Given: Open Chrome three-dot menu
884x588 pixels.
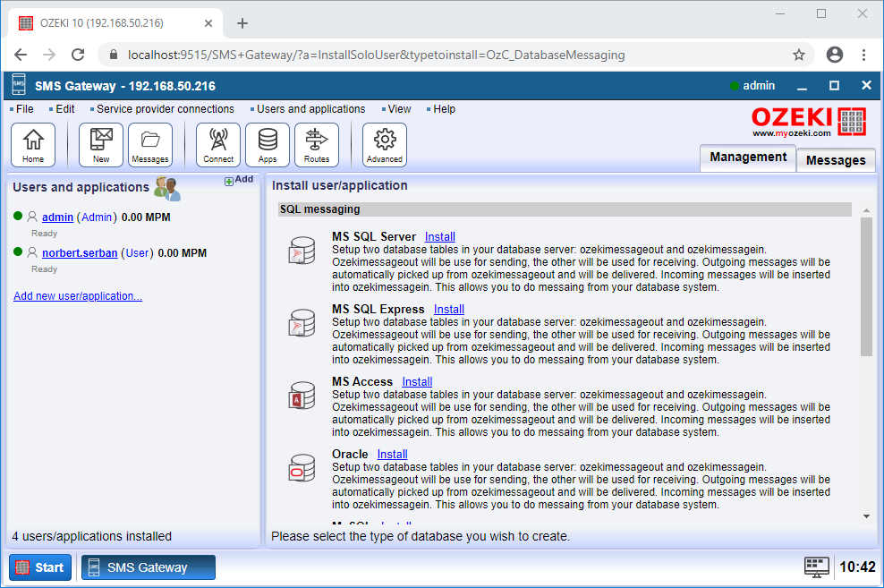Looking at the screenshot, I should (863, 55).
